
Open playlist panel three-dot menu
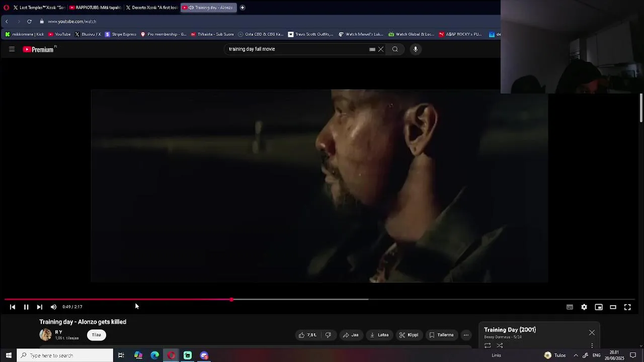(592, 345)
